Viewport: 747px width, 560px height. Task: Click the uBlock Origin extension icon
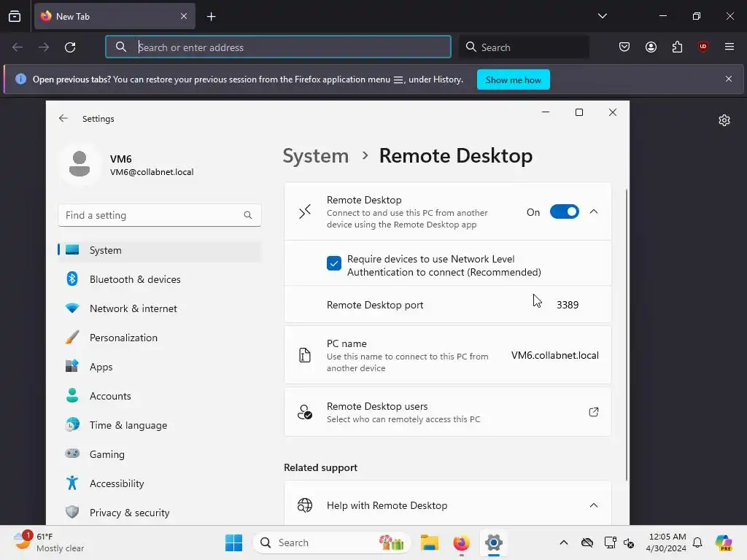[703, 47]
